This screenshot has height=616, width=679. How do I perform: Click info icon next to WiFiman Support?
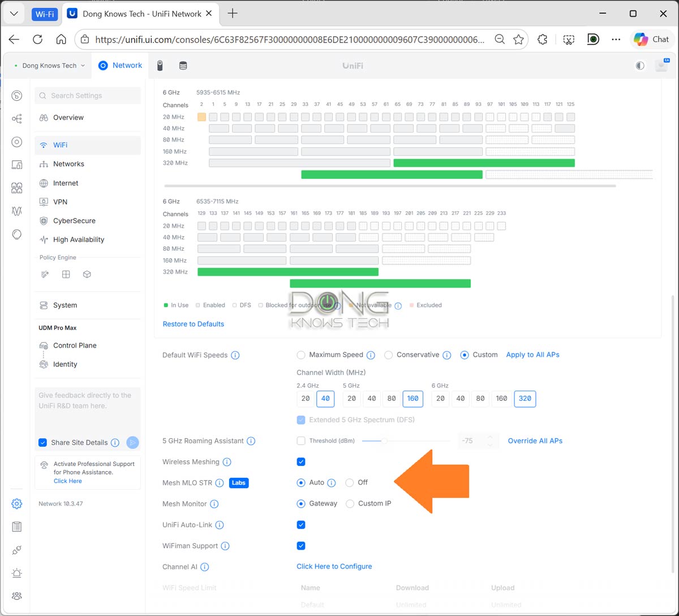[225, 546]
